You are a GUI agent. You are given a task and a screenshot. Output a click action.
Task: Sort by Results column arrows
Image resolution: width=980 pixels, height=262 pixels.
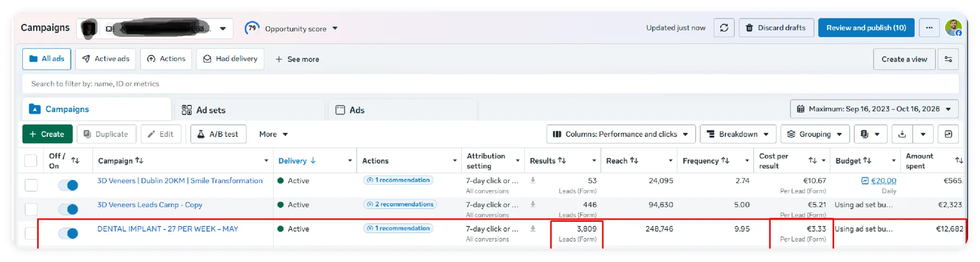click(x=562, y=160)
